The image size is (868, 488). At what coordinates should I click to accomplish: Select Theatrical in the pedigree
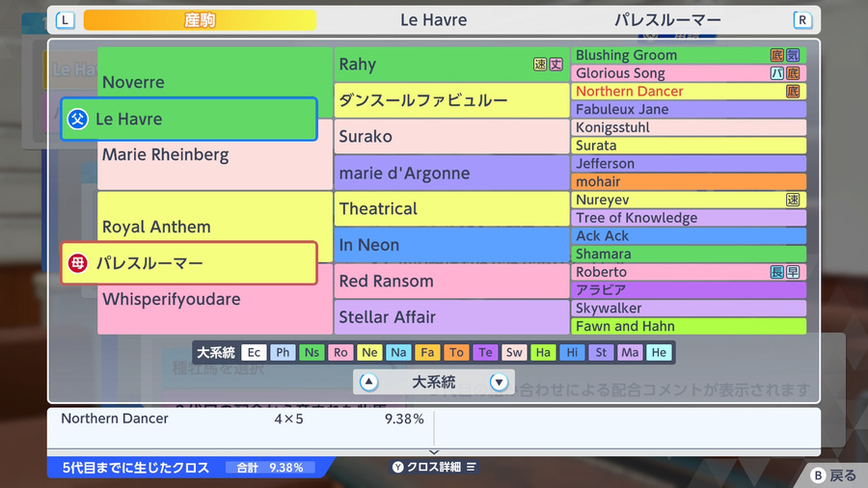(x=451, y=208)
